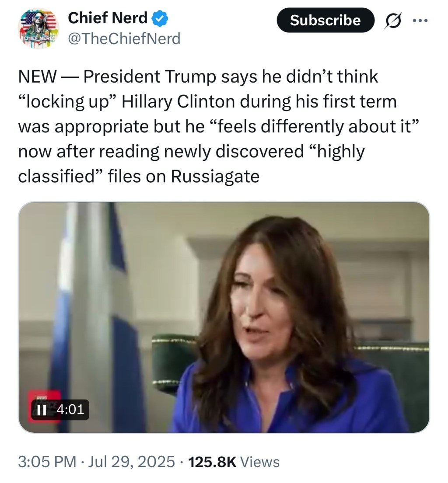
Task: Toggle video playback with the pause button
Action: [42, 410]
